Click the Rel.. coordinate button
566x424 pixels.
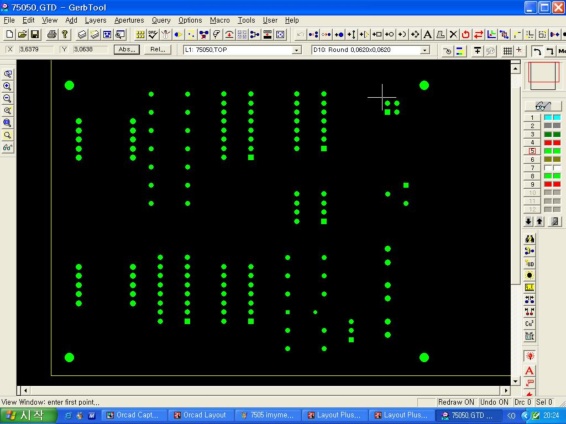coord(158,49)
